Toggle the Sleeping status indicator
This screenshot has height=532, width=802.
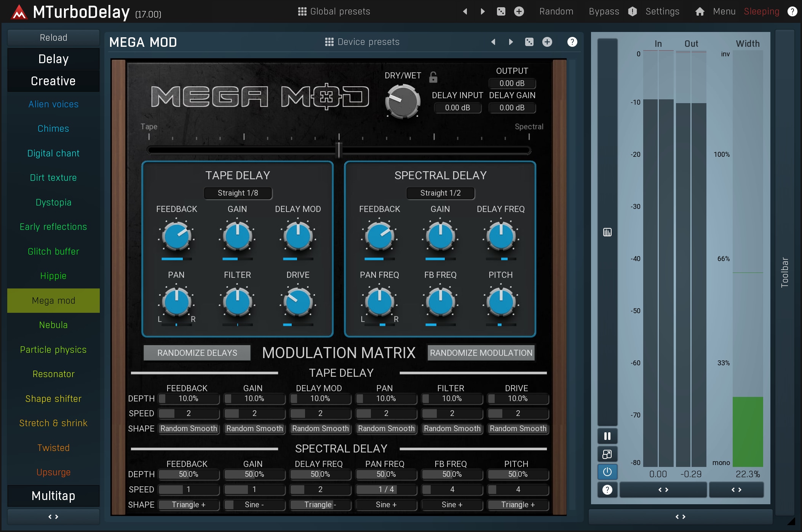[x=761, y=11]
